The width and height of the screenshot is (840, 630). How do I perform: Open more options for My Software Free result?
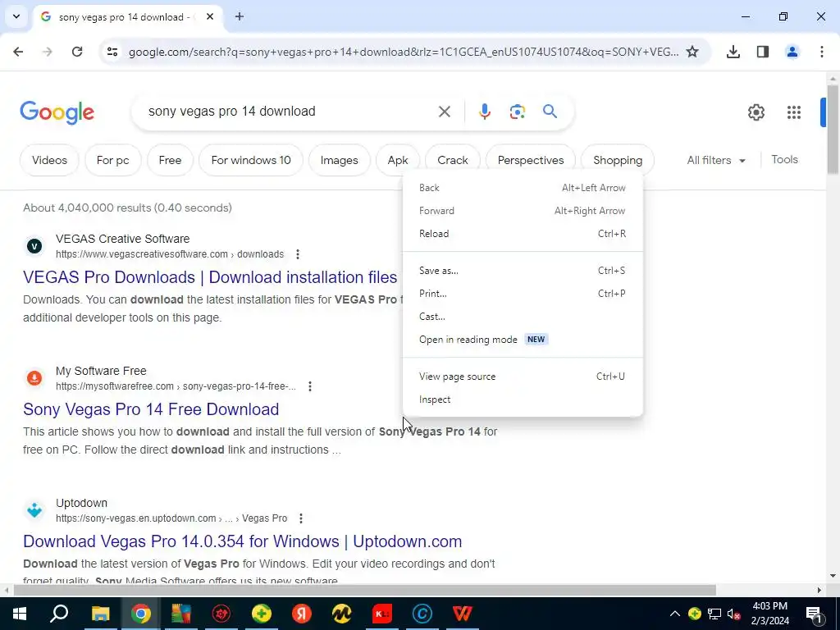coord(310,386)
